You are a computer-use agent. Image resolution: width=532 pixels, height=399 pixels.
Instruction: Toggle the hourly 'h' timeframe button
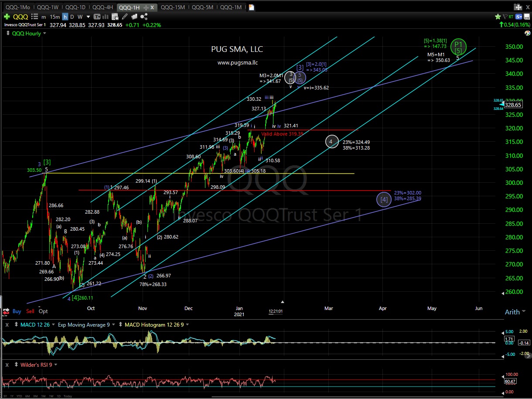pyautogui.click(x=65, y=17)
